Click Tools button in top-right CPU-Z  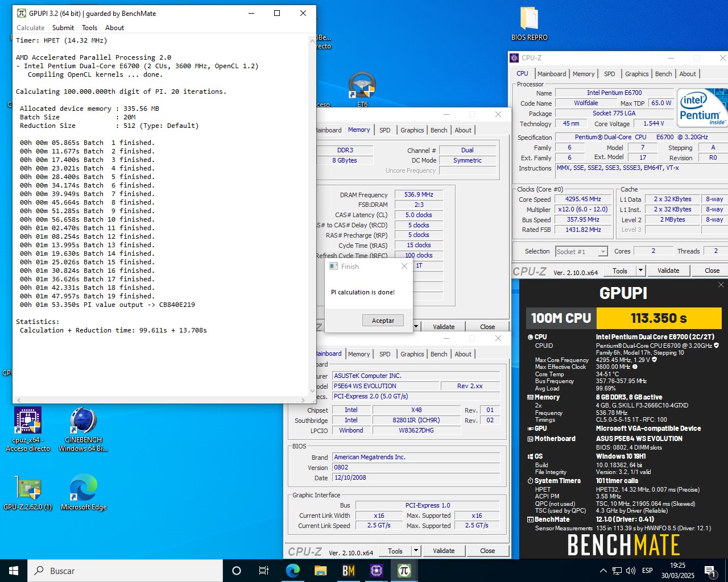[620, 271]
